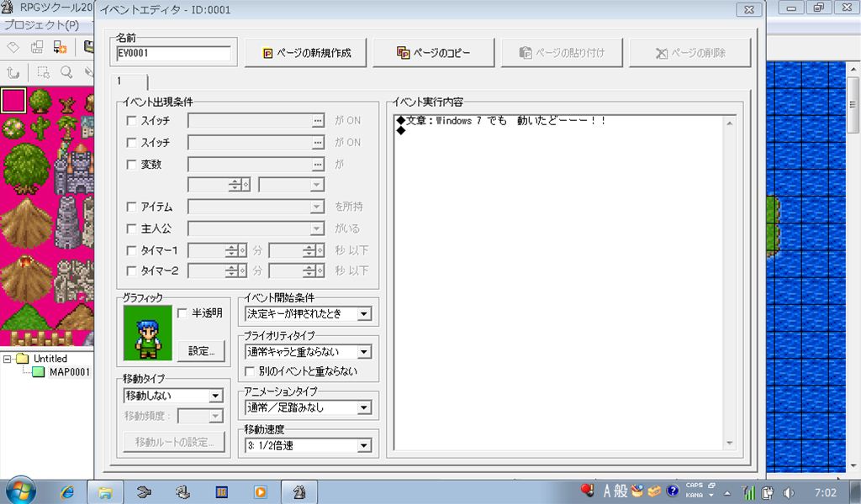This screenshot has width=861, height=504.
Task: Click the 名前 field containing EV0001
Action: click(x=173, y=53)
